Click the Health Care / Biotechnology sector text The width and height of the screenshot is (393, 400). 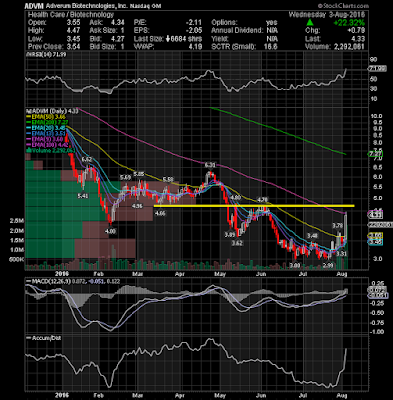(71, 14)
